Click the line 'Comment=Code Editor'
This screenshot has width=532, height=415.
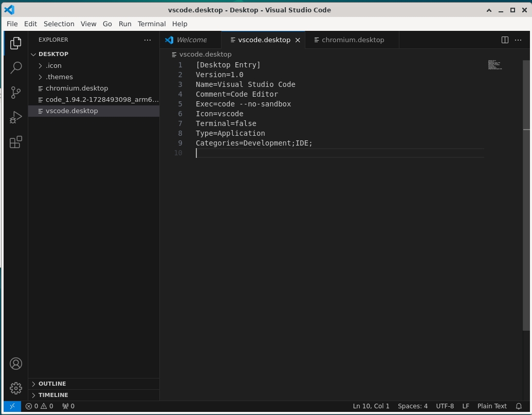tap(237, 94)
